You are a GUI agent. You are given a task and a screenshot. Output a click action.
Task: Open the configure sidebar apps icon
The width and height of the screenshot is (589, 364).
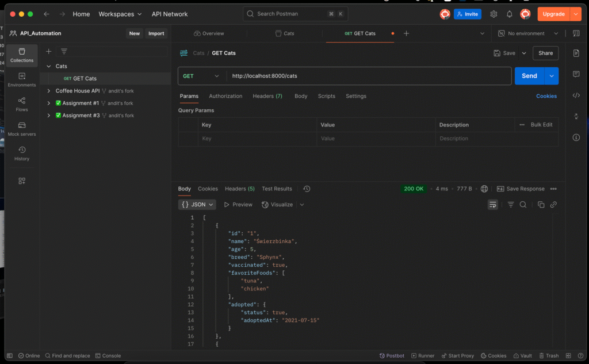point(22,181)
